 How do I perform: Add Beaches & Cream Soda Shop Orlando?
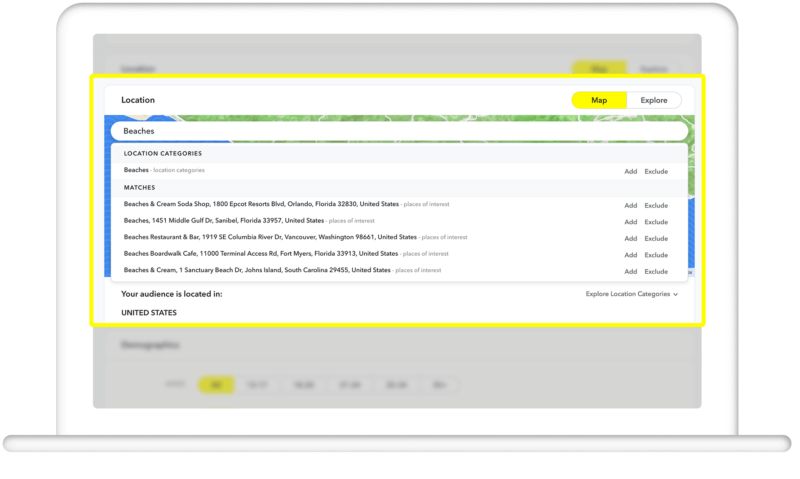(x=630, y=205)
